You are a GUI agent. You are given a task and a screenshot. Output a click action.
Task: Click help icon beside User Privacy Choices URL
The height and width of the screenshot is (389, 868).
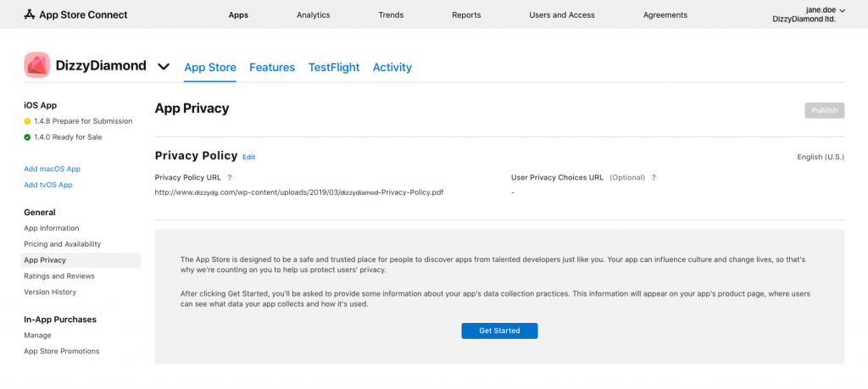click(654, 178)
